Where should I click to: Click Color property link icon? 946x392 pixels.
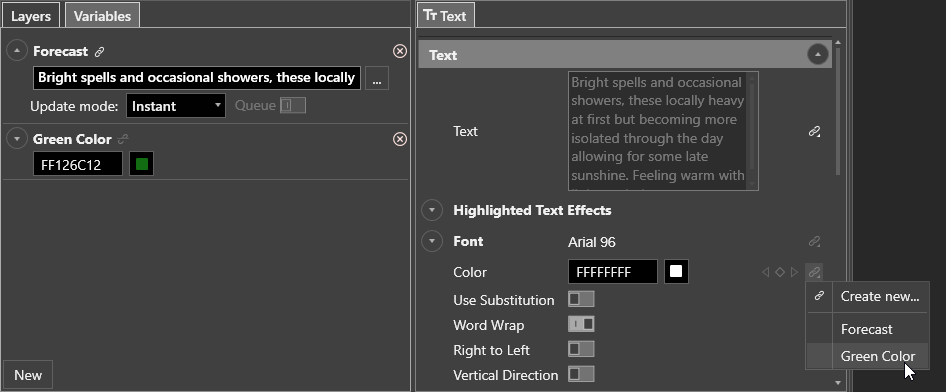(x=814, y=273)
